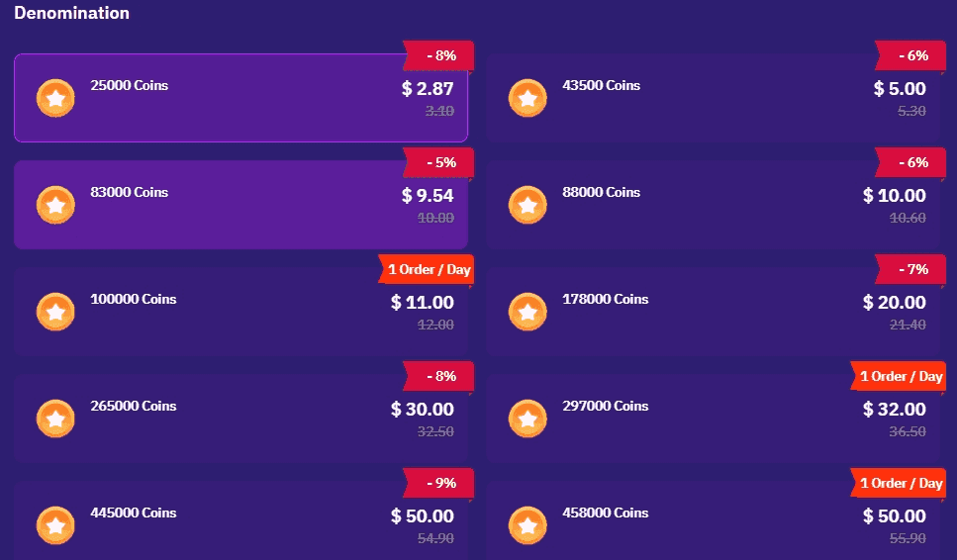Click the coin icon for 445000 Coins
957x560 pixels.
(55, 526)
